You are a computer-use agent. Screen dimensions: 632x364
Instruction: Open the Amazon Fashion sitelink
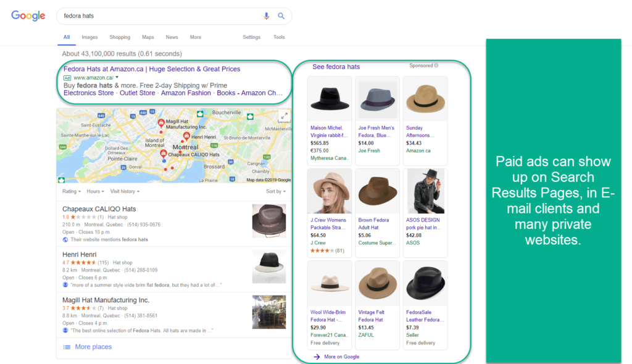(x=186, y=93)
